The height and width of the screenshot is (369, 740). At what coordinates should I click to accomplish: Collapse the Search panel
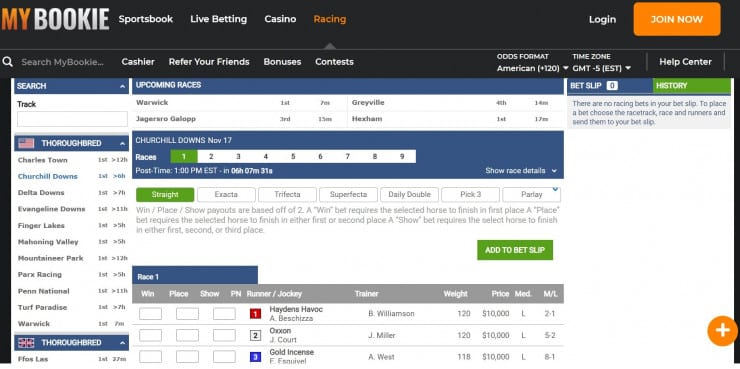pos(122,86)
